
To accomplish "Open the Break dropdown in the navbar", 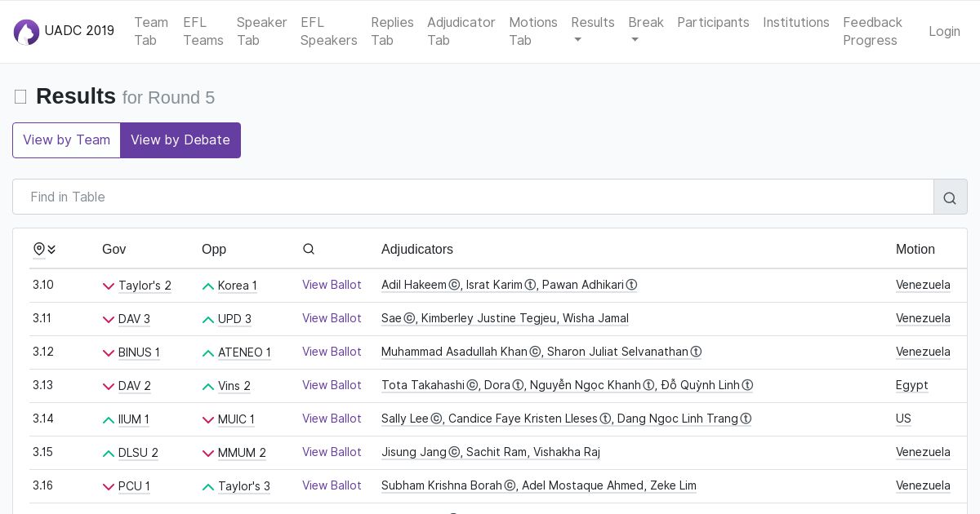I will click(x=645, y=31).
